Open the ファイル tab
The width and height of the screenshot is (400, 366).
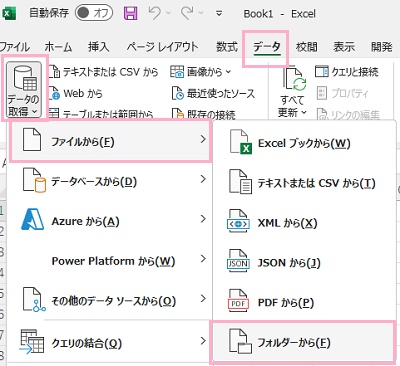tap(14, 47)
